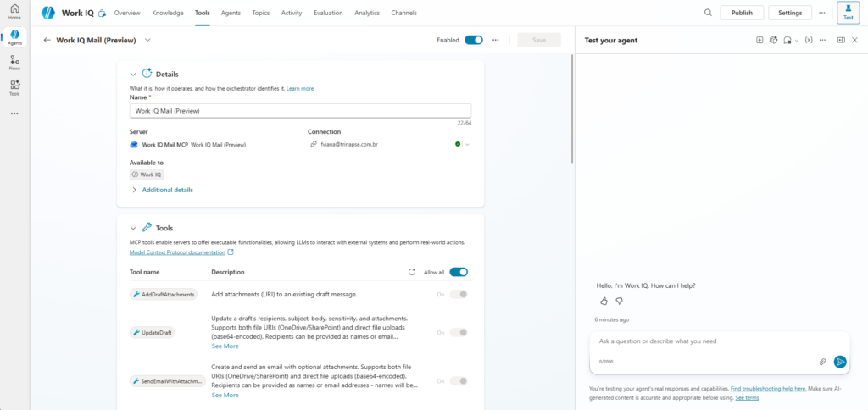Open top bar more options ellipsis
The width and height of the screenshot is (868, 410).
tap(821, 13)
